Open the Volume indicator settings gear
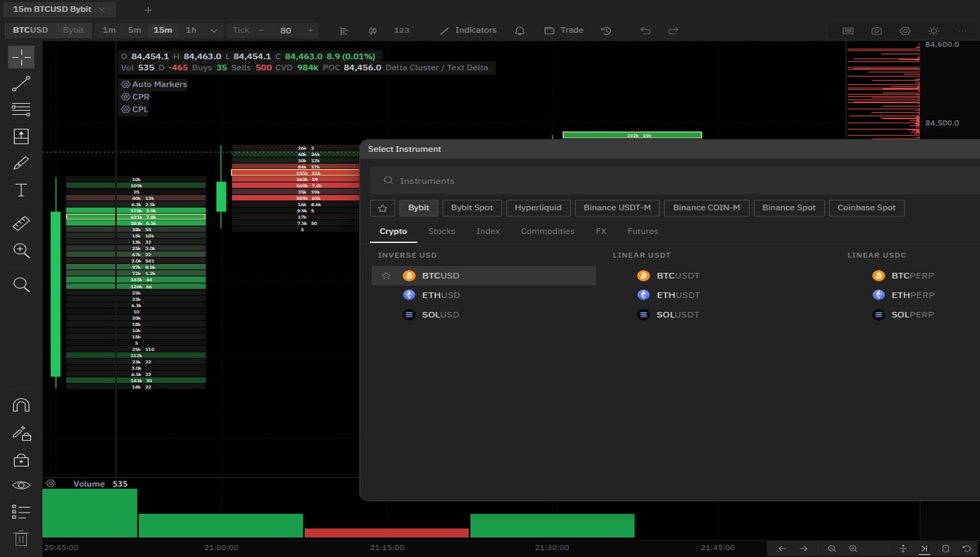Screen dimensions: 980x557 click(51, 483)
